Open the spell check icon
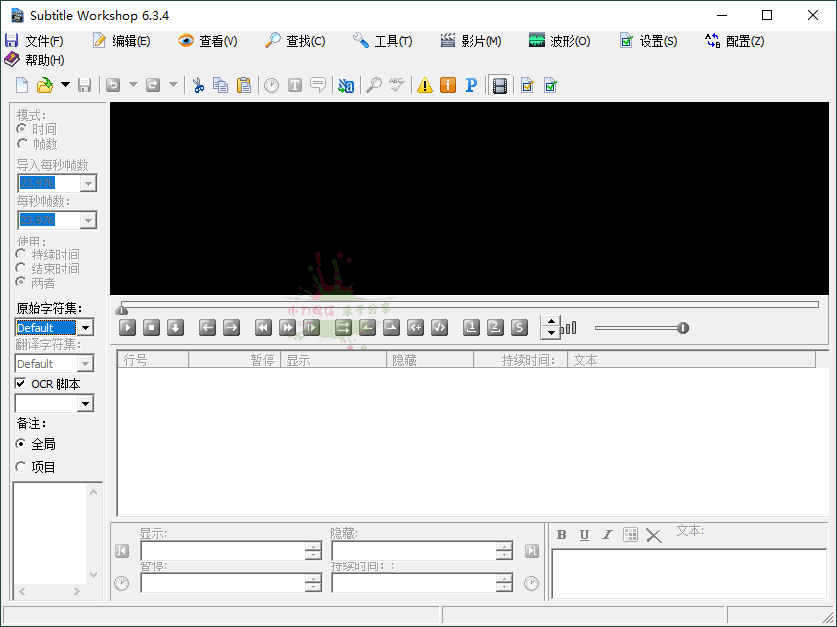This screenshot has width=837, height=627. tap(396, 85)
